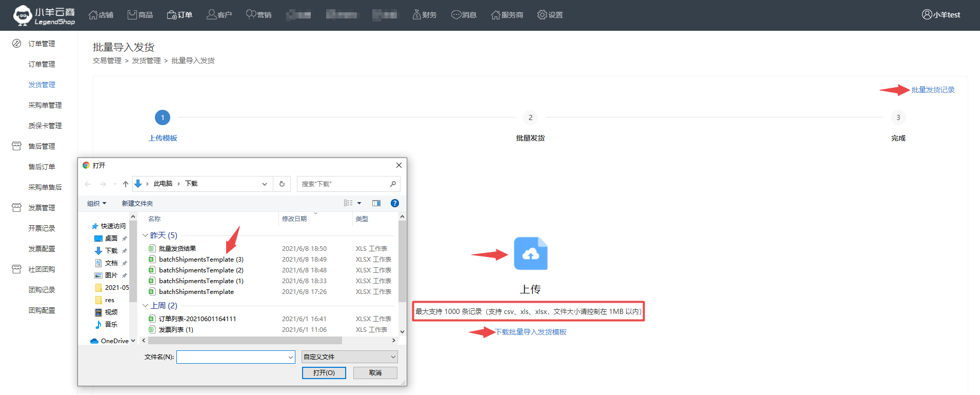Click the up-folder arrow in dialog
The image size is (980, 395).
coord(126,184)
